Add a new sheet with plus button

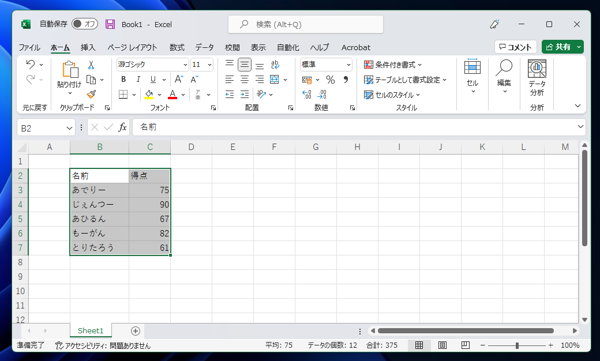tap(135, 330)
